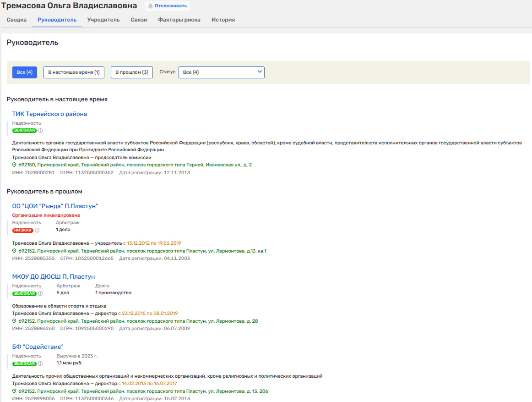Click the chevron arrow in Статус combo box
Screen dimensions: 532x402
tap(260, 72)
